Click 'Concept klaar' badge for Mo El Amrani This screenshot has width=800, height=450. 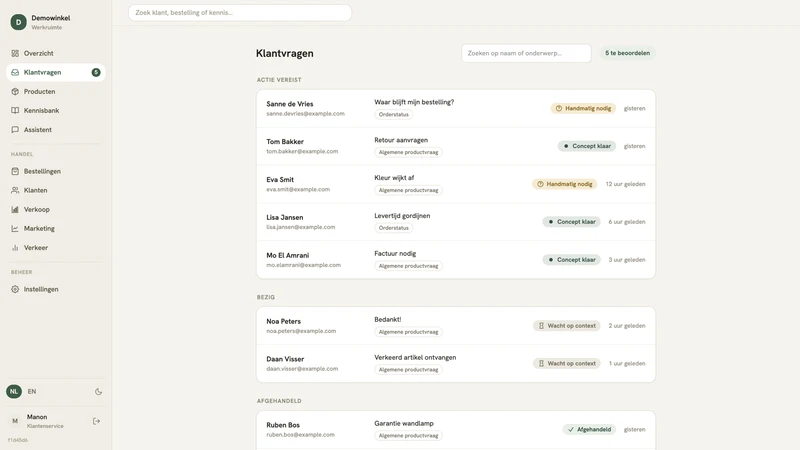[571, 260]
